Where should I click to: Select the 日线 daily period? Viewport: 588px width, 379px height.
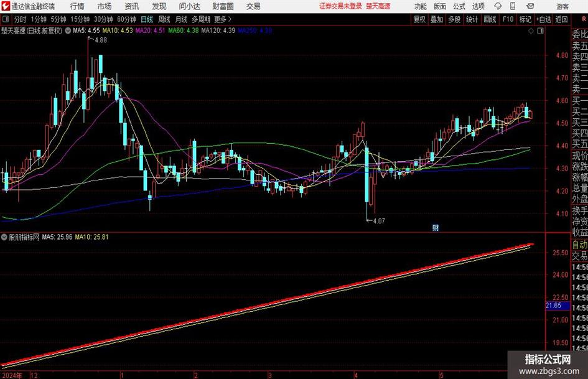pos(147,19)
